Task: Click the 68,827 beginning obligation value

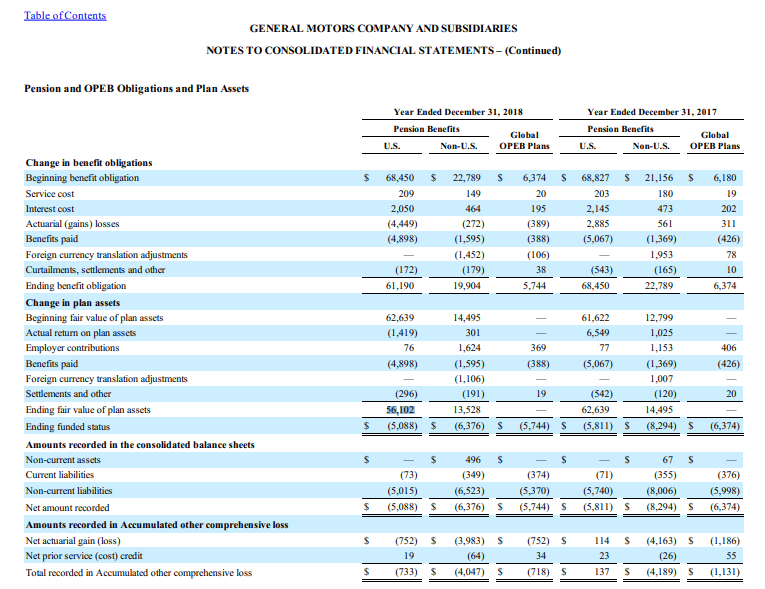Action: [x=595, y=178]
